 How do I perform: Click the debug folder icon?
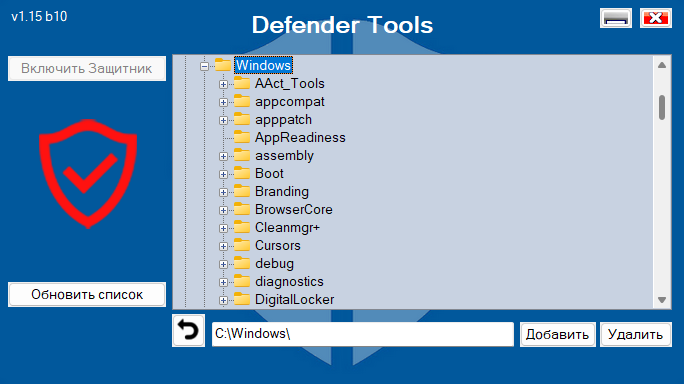(242, 263)
